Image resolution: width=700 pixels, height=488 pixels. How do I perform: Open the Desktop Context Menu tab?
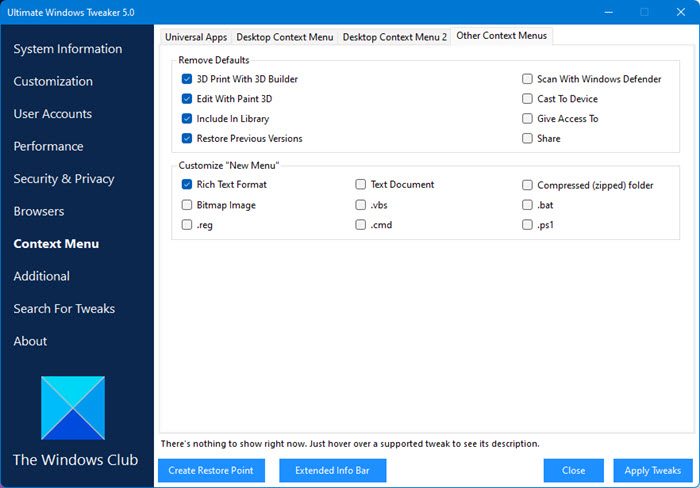[x=284, y=37]
